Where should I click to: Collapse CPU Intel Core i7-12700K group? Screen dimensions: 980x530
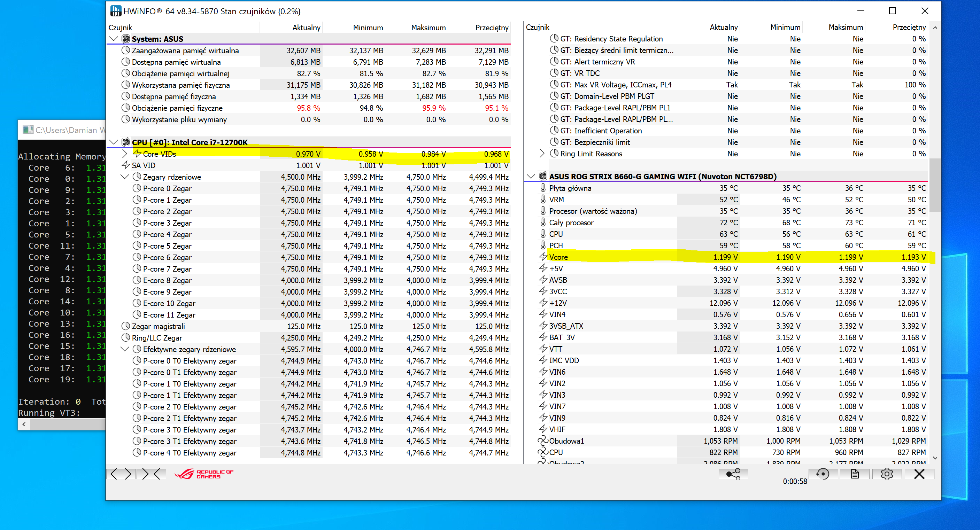113,142
